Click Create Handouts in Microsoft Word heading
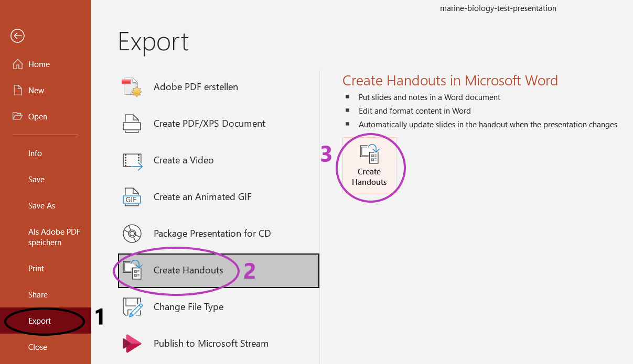 [450, 81]
